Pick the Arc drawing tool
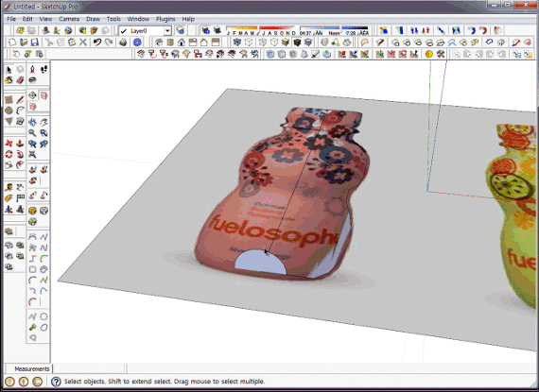This screenshot has width=539, height=392. [x=20, y=111]
